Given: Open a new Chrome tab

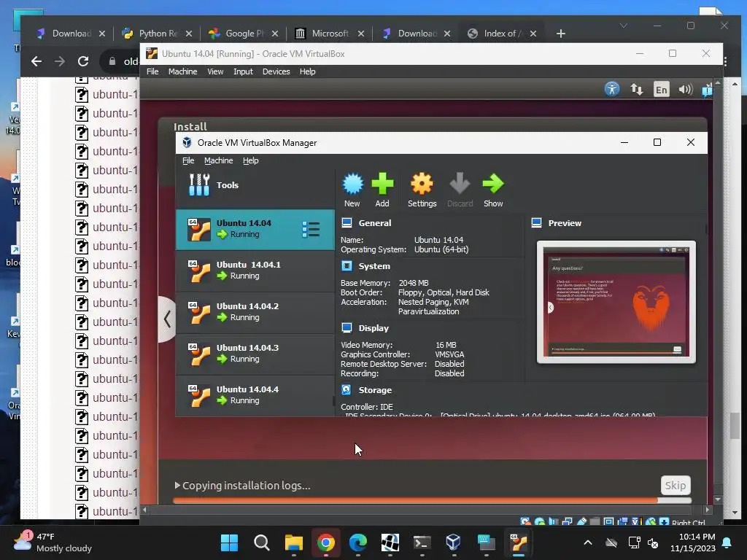Looking at the screenshot, I should [x=561, y=34].
